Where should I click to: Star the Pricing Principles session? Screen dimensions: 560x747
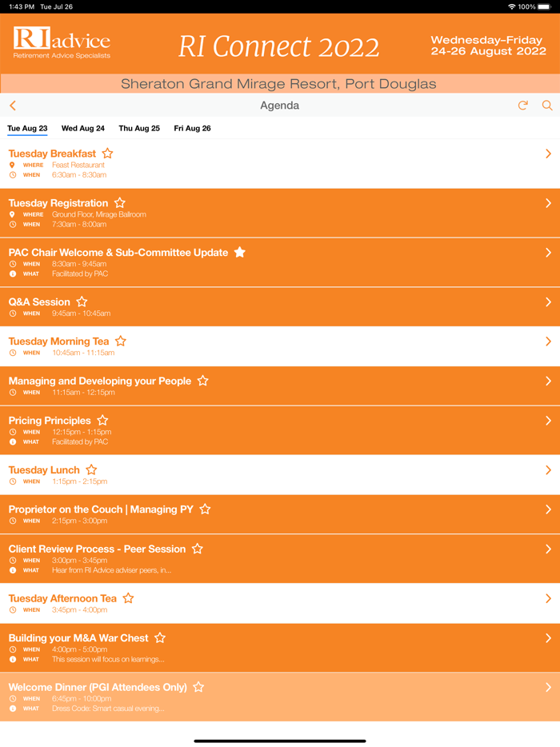point(102,420)
